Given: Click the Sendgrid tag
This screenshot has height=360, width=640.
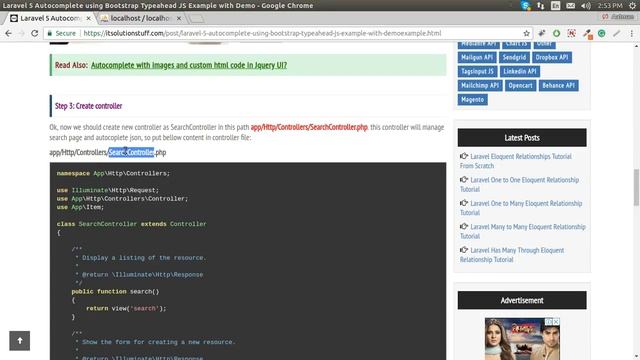Looking at the screenshot, I should click(514, 58).
